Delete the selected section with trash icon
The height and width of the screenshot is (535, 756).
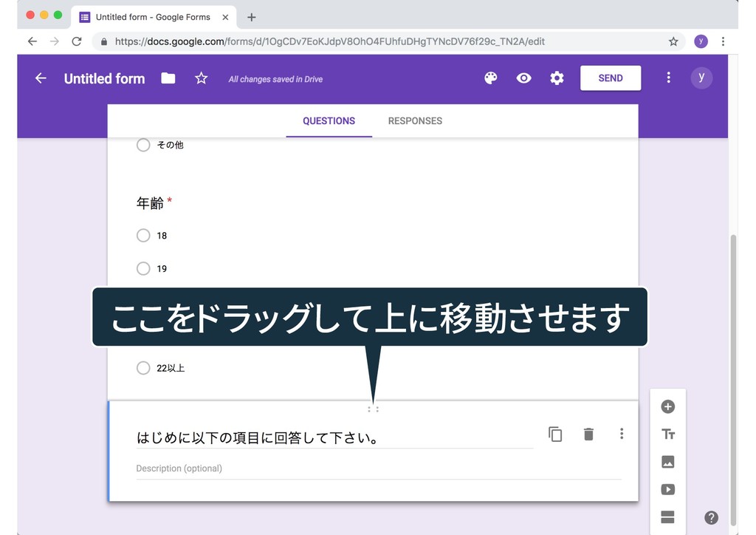point(588,435)
